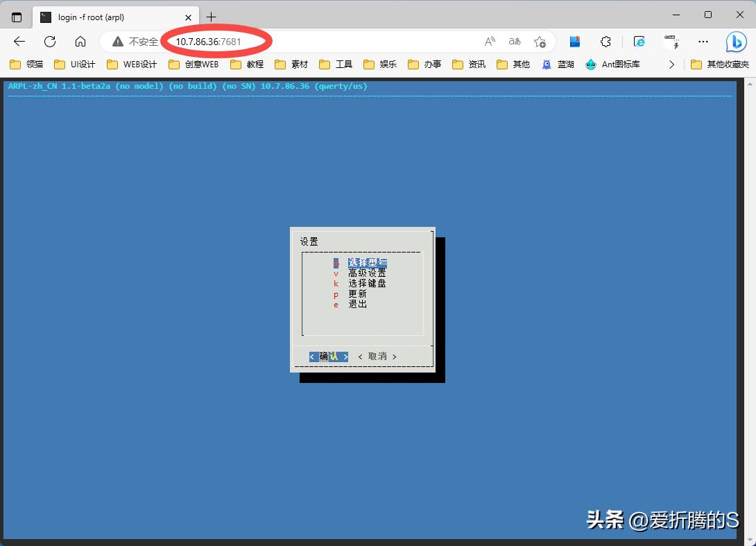Open the browser extensions puzzle icon

[605, 42]
